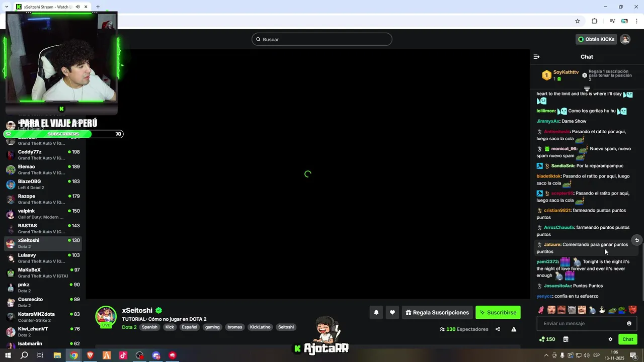The height and width of the screenshot is (362, 644).
Task: Click the resume scroll arrow button in chat
Action: pos(636,240)
